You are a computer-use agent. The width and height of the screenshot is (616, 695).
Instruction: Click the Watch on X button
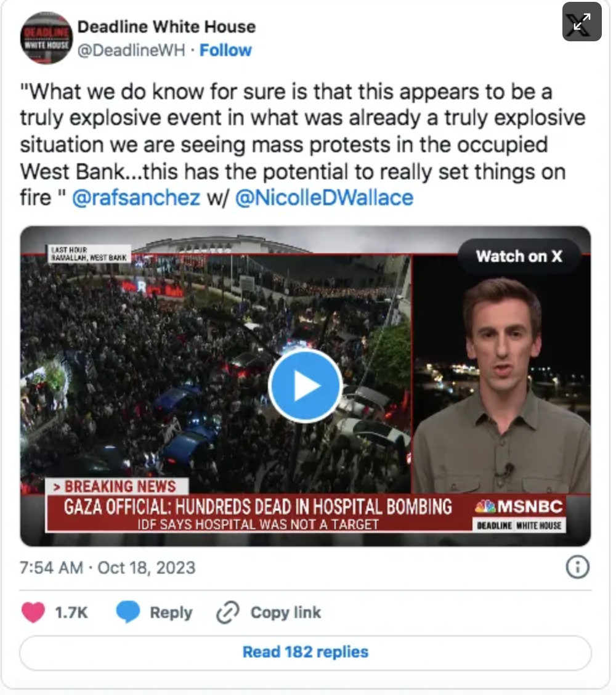click(519, 256)
